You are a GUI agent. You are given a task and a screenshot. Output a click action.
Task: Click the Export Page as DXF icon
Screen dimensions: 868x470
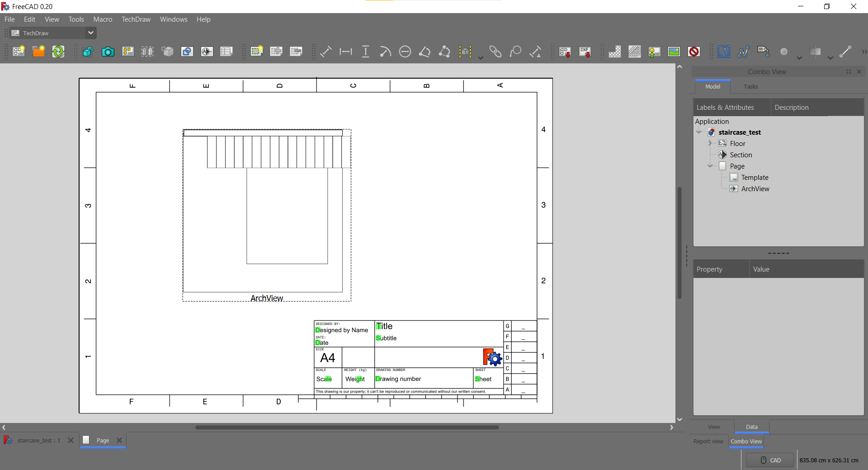[585, 52]
